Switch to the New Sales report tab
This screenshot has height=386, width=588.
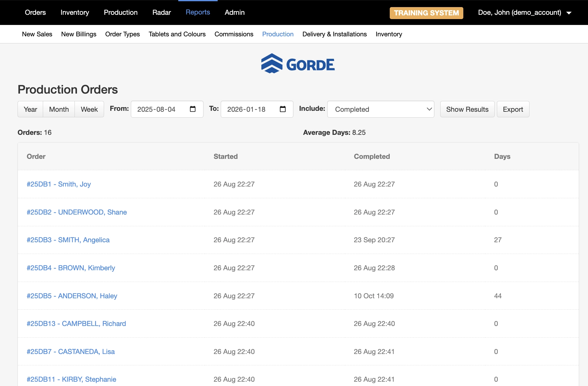pos(37,34)
